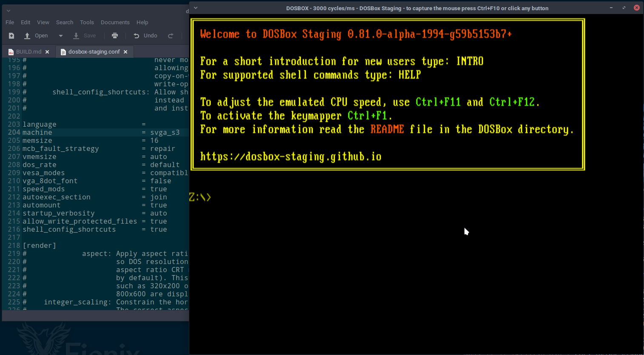Open the Tools menu
Image resolution: width=644 pixels, height=355 pixels.
[x=87, y=22]
